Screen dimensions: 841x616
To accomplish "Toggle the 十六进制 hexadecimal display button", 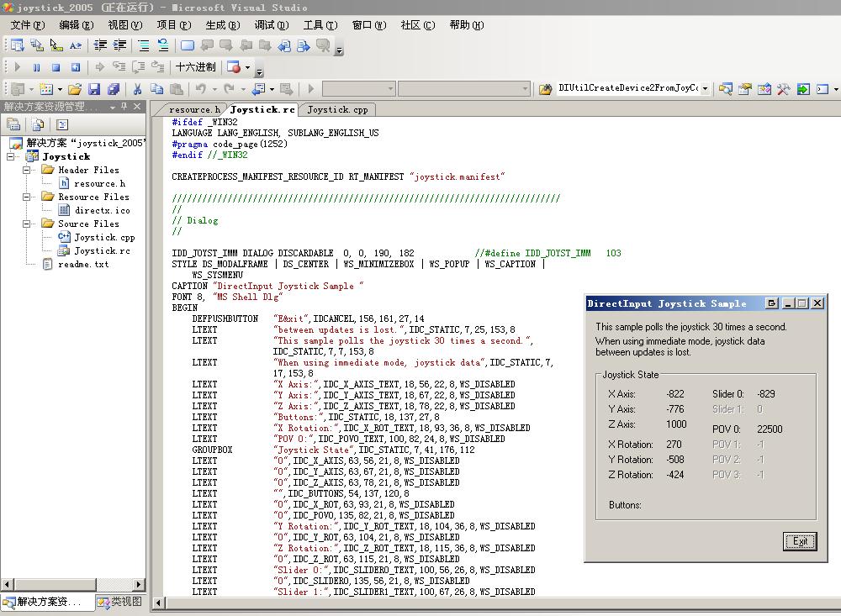I will point(196,67).
